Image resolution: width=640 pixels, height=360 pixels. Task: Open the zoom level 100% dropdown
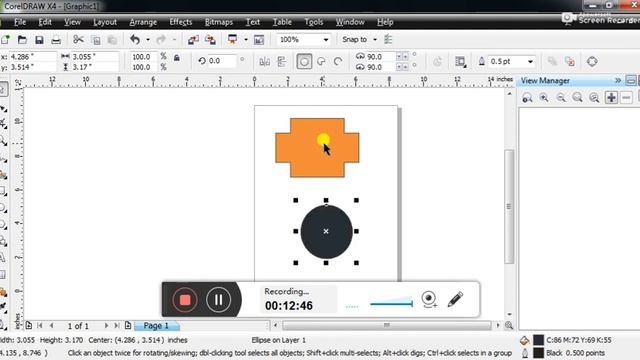point(326,40)
